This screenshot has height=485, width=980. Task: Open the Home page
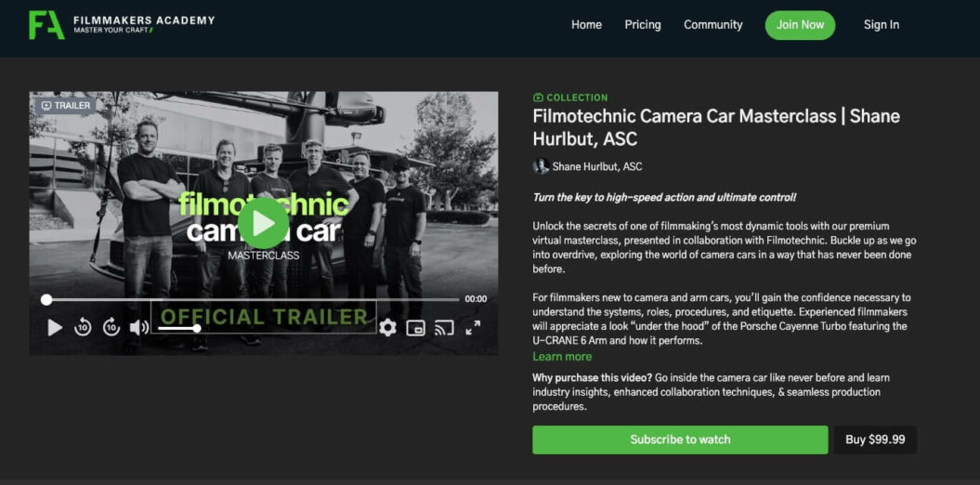pos(586,25)
